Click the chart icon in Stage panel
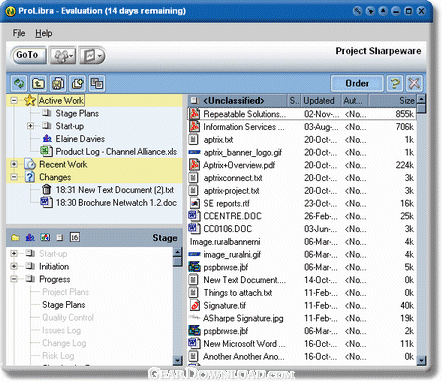The image size is (442, 382). [45, 237]
